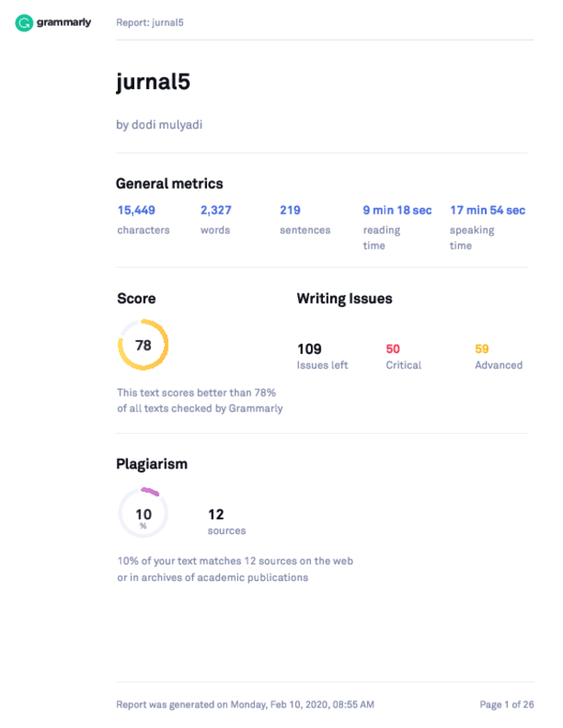The height and width of the screenshot is (728, 563).
Task: Select the orange 59 Advanced count
Action: [x=482, y=349]
